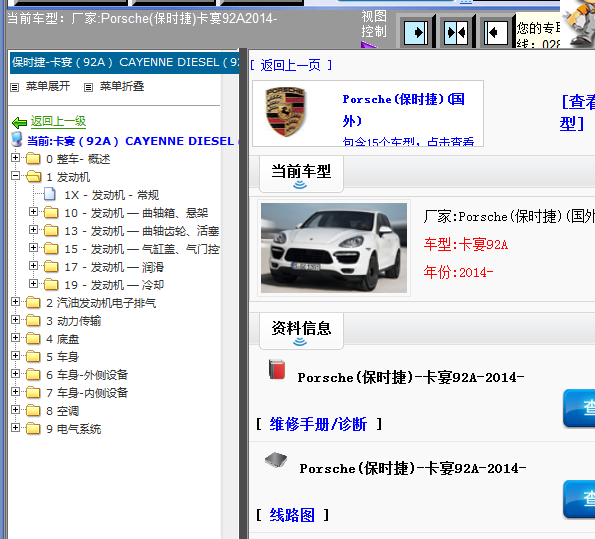Click the 返回上一页 link

tap(291, 65)
